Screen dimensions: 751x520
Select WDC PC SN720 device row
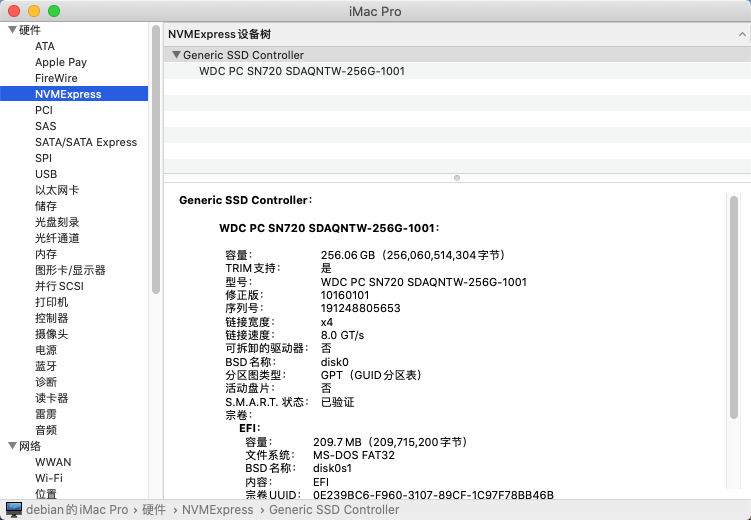coord(457,71)
